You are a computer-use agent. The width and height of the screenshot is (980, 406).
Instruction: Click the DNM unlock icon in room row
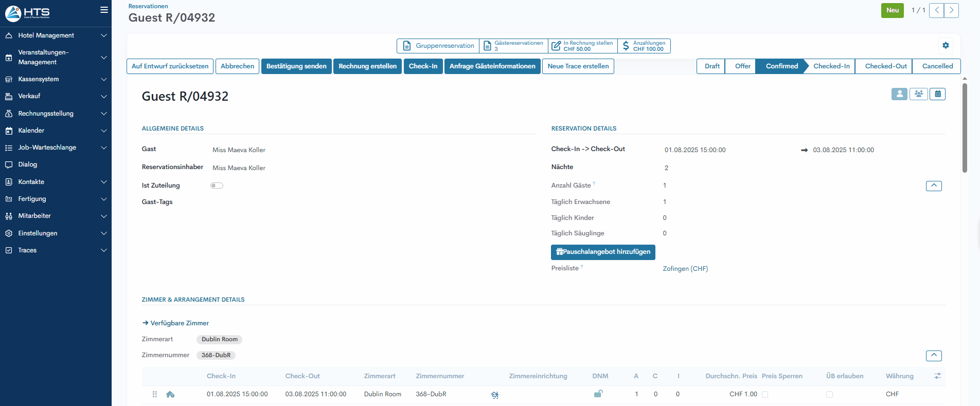click(x=598, y=394)
